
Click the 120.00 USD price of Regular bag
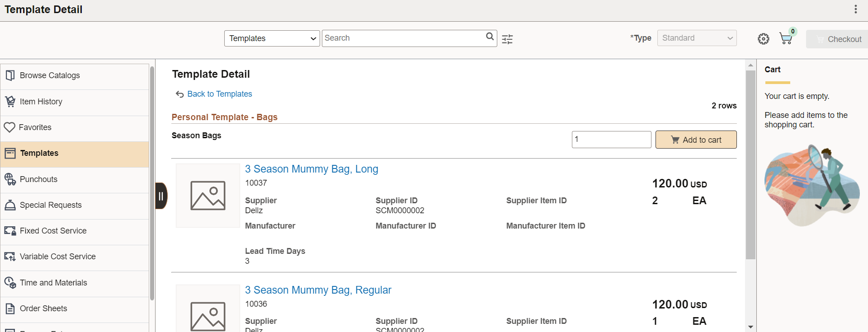679,305
